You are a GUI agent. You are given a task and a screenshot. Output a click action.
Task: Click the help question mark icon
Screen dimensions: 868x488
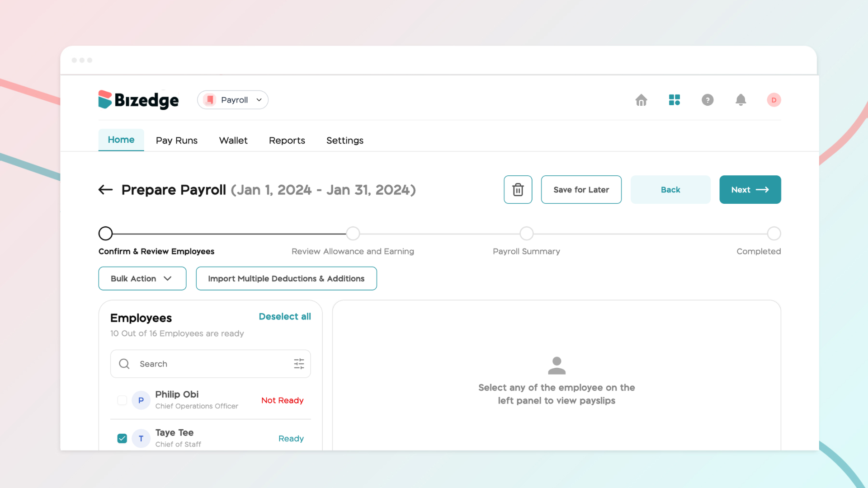click(708, 100)
